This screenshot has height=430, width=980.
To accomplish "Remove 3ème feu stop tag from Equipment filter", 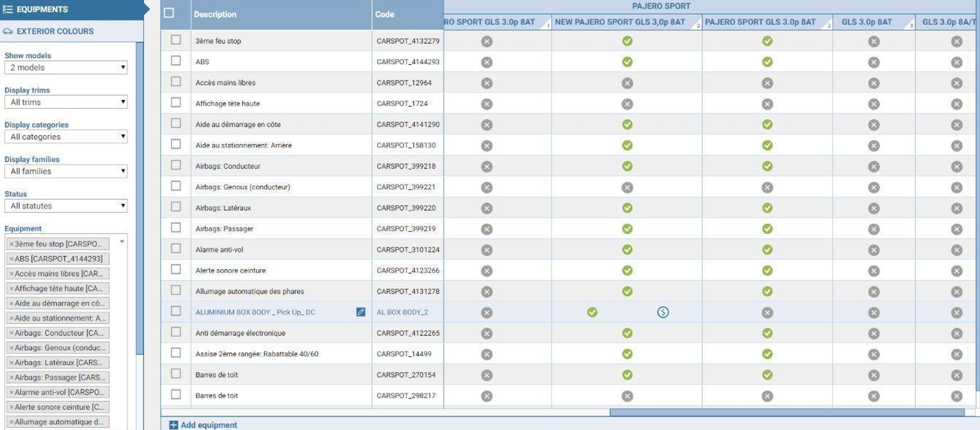I will click(11, 244).
